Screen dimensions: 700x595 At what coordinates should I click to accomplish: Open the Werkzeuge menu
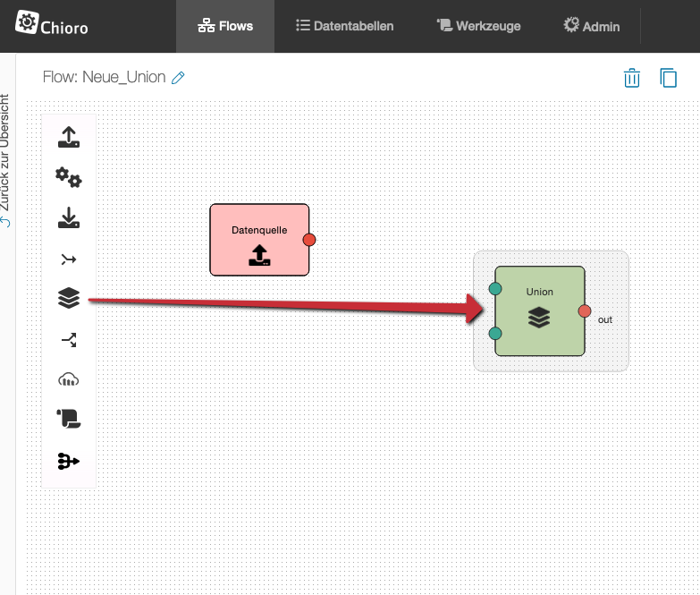pos(478,26)
